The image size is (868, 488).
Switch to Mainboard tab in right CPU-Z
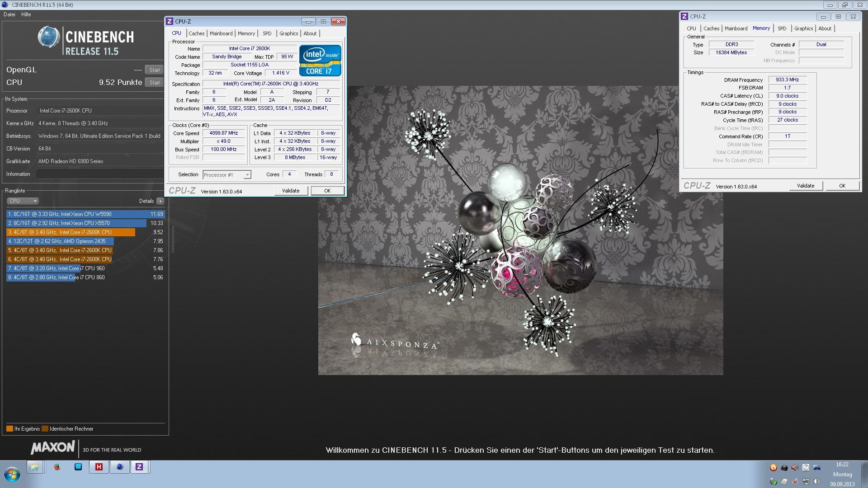click(x=736, y=28)
